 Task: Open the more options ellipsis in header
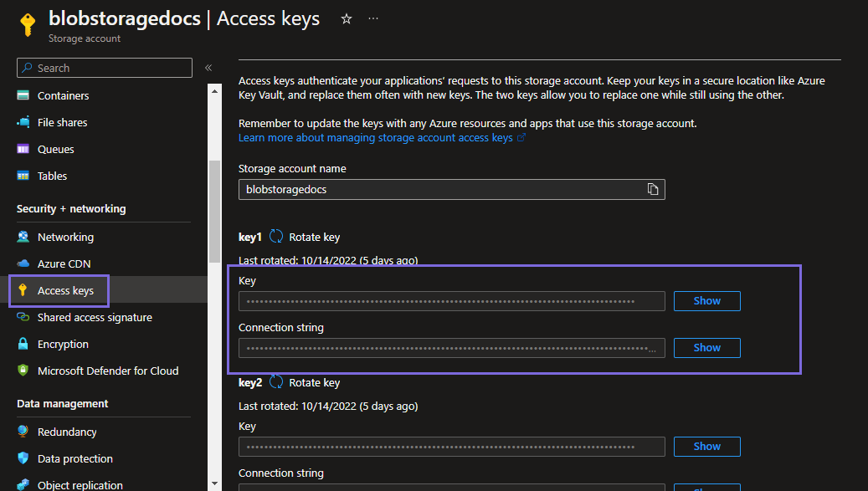(373, 18)
